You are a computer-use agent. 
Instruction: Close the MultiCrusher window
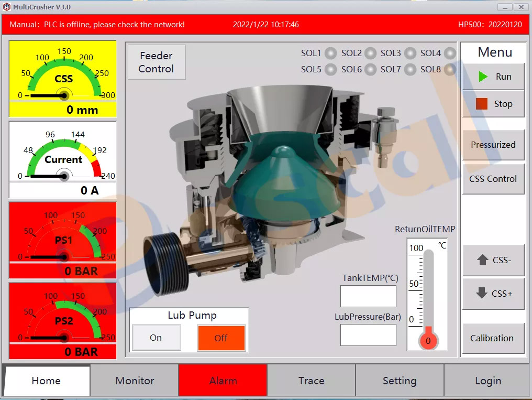521,7
